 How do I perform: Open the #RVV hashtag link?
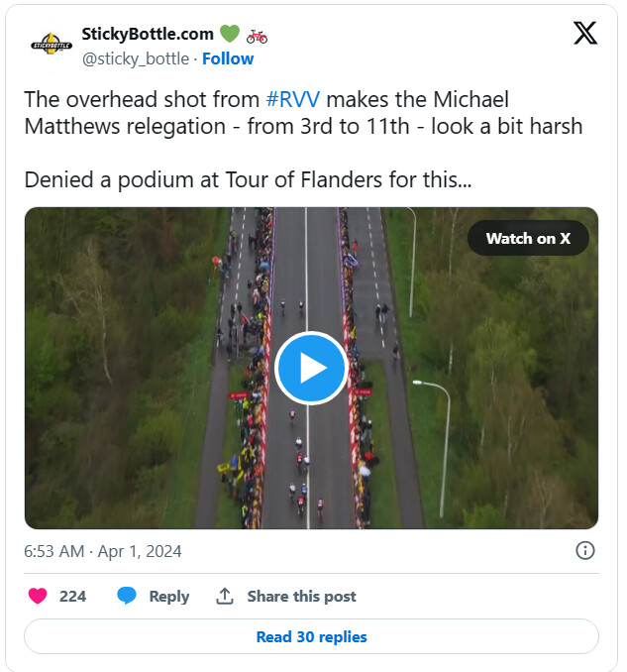(292, 99)
